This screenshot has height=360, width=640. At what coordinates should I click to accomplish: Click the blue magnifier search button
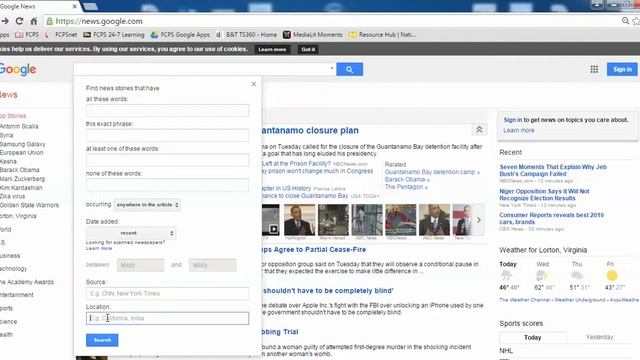click(349, 69)
